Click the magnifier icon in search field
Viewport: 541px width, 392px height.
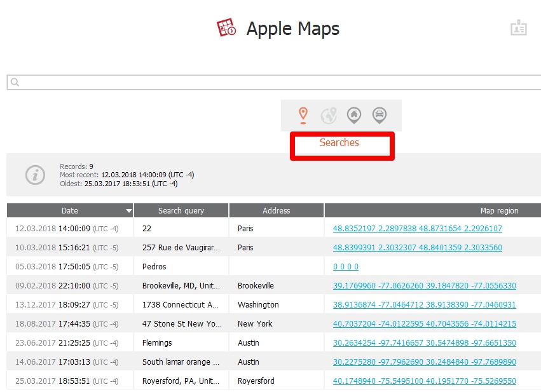tap(15, 82)
